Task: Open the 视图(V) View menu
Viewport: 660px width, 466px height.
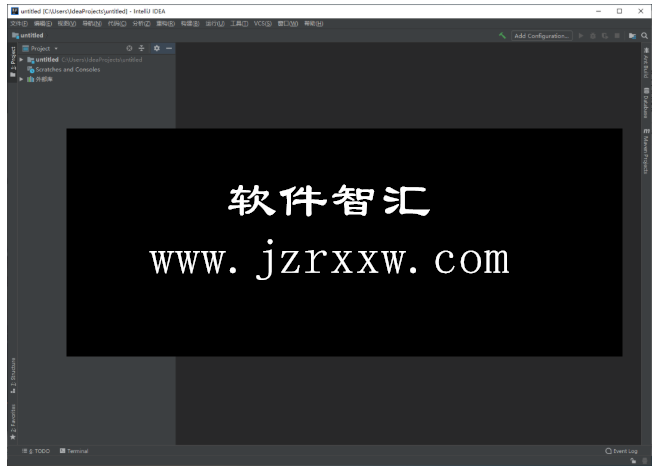Action: tap(67, 24)
